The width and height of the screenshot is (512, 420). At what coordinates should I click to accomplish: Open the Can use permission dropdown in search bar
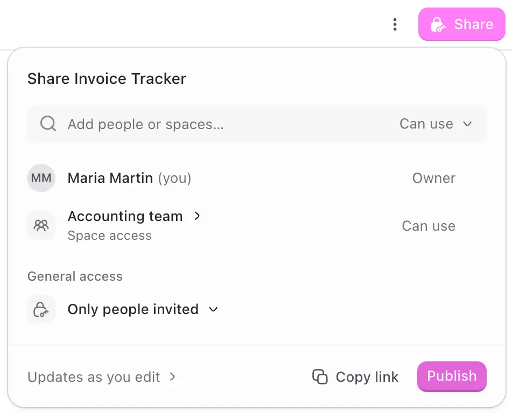point(436,124)
